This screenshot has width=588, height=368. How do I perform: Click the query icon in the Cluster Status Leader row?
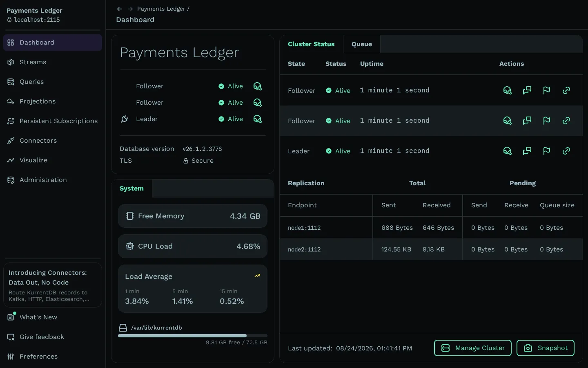[x=508, y=151]
